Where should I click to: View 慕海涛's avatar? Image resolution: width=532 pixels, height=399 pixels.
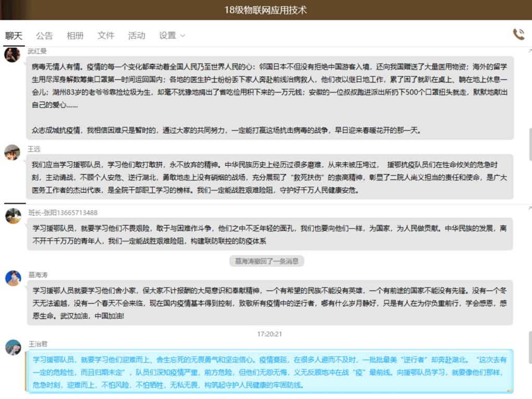pos(13,278)
